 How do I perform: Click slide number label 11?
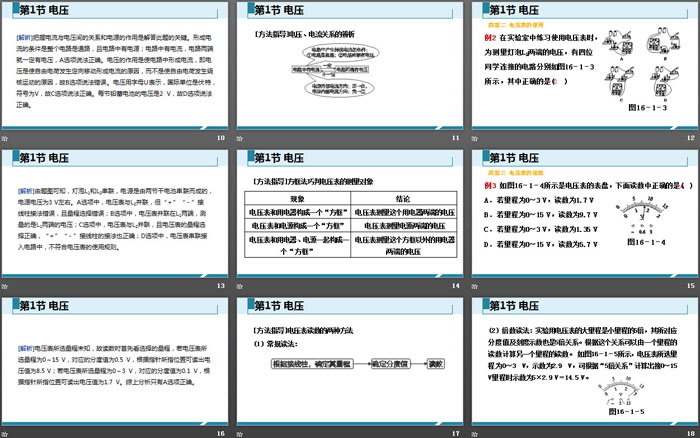point(456,138)
